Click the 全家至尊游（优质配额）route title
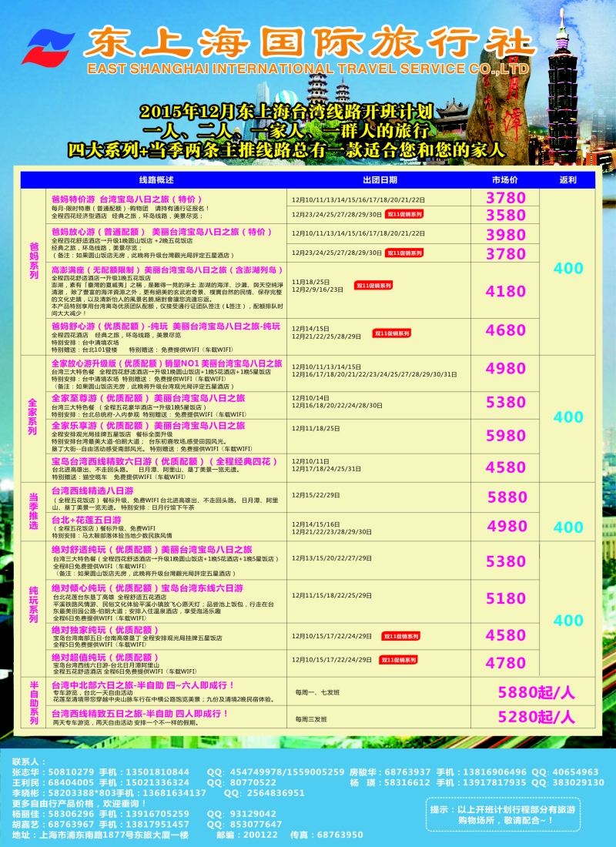This screenshot has width=616, height=847. tap(148, 398)
